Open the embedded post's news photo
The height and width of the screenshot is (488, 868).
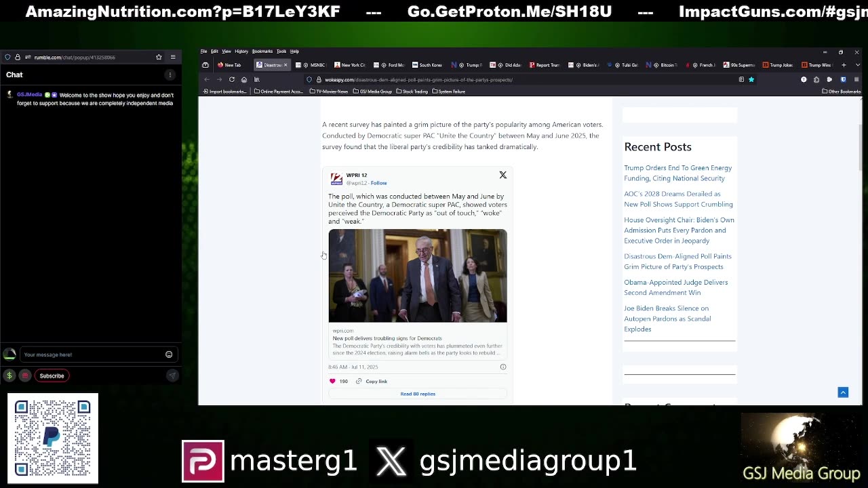pyautogui.click(x=418, y=276)
